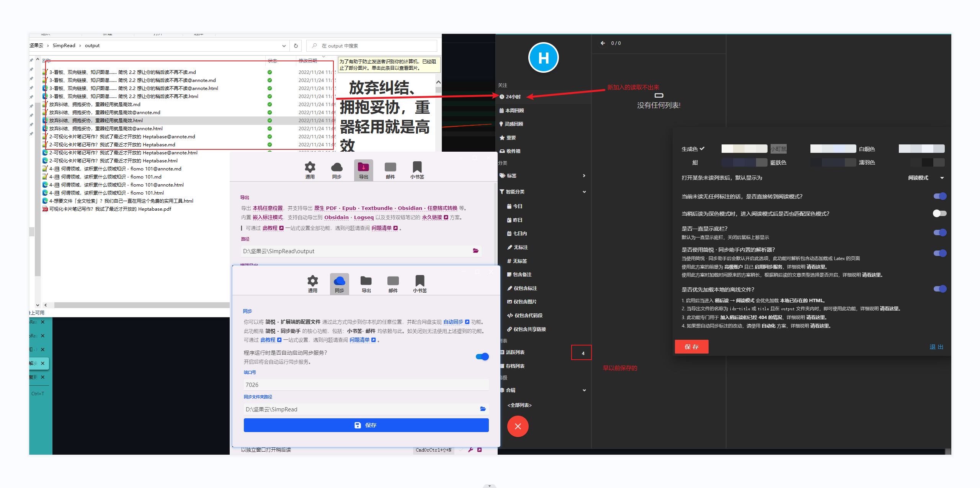Select 本周回顾 in the sidebar
Image resolution: width=980 pixels, height=488 pixels.
click(x=514, y=111)
